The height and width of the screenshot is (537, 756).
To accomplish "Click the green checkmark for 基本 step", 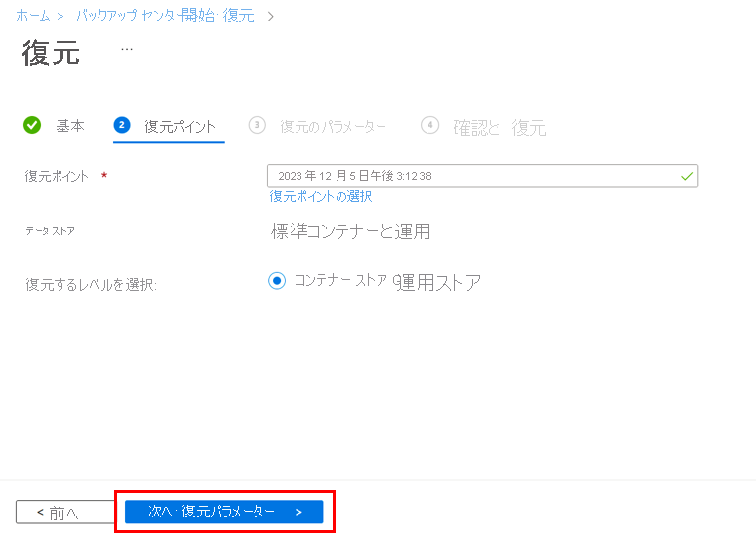I will click(x=32, y=125).
